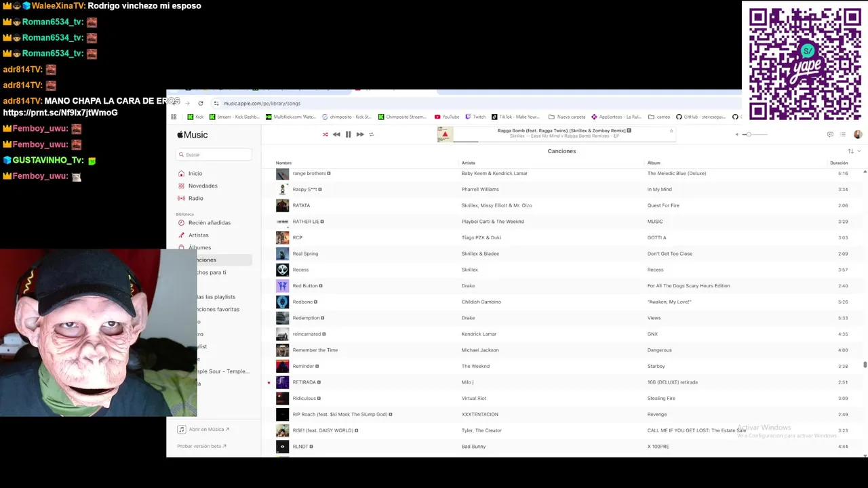Open artist Michael Jackson

pyautogui.click(x=480, y=350)
